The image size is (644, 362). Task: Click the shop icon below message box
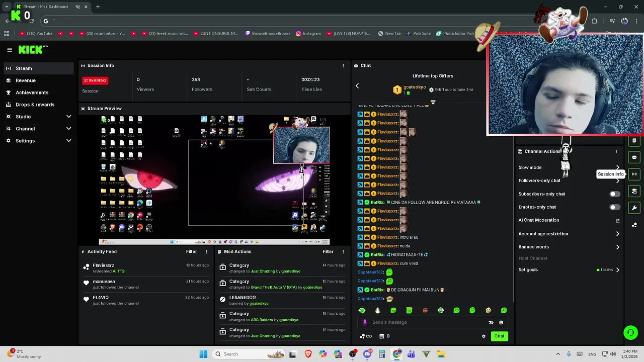click(381, 336)
